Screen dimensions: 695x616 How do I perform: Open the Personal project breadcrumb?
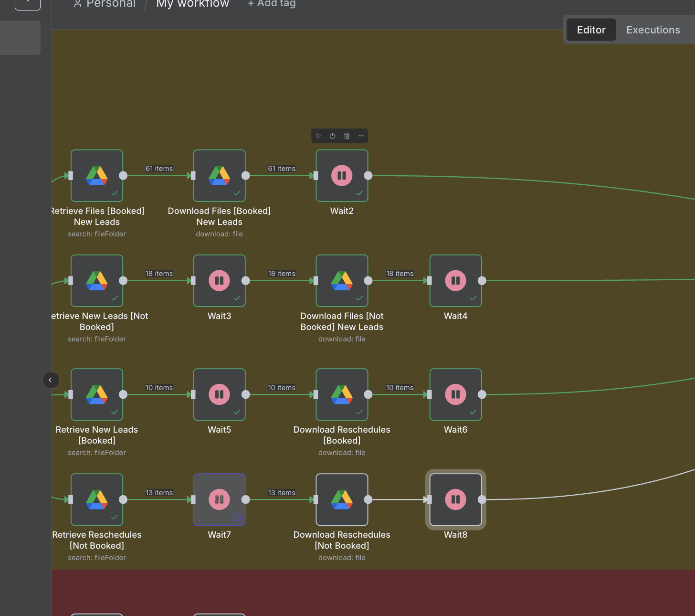pyautogui.click(x=105, y=3)
